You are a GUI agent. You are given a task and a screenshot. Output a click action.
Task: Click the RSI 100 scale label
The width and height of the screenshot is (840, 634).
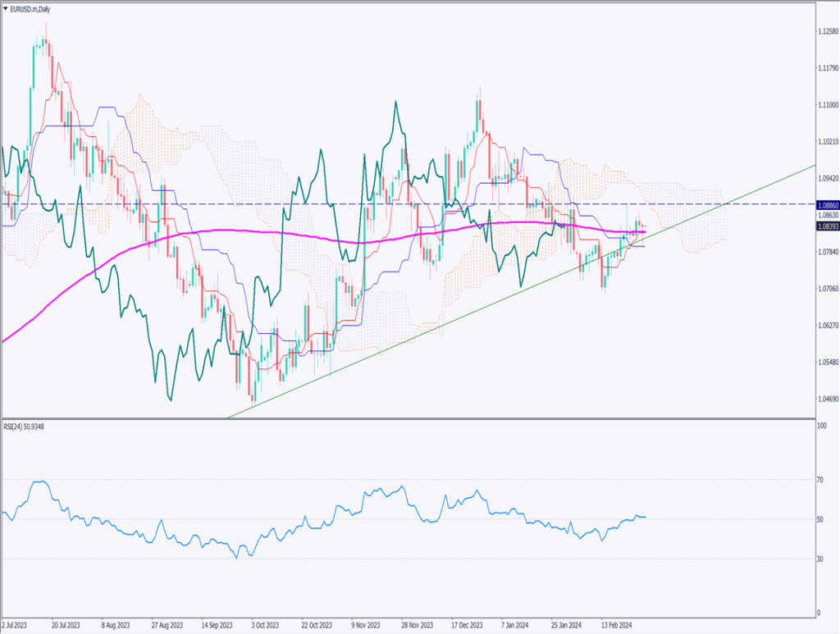(x=822, y=426)
